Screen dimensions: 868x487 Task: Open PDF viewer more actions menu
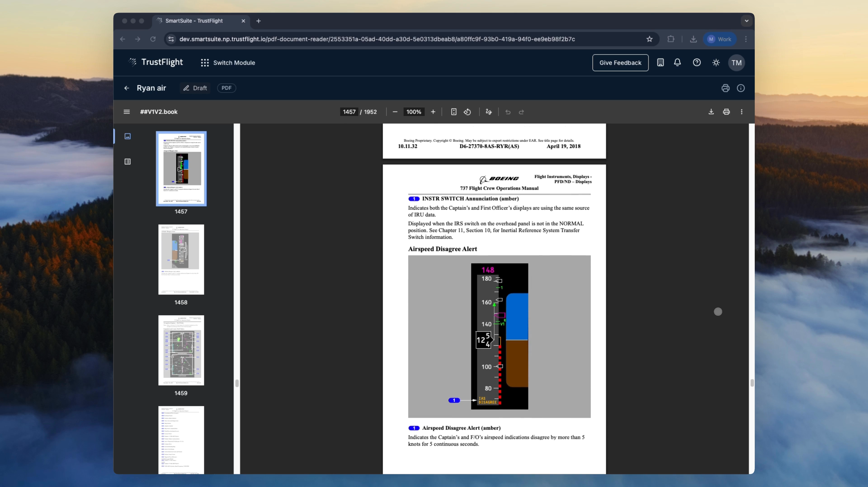pos(742,112)
